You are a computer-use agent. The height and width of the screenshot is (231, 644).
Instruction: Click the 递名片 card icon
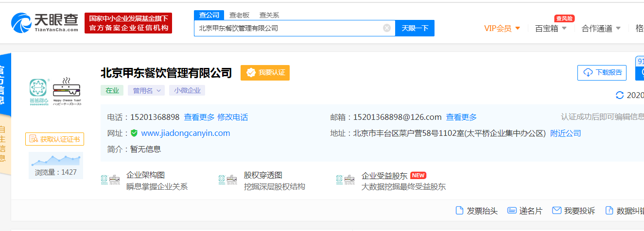[511, 211]
